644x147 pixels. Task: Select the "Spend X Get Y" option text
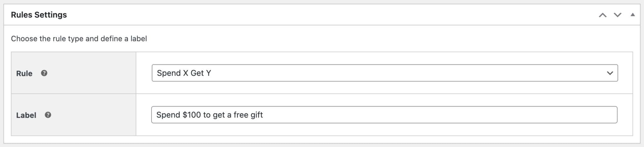(x=184, y=73)
